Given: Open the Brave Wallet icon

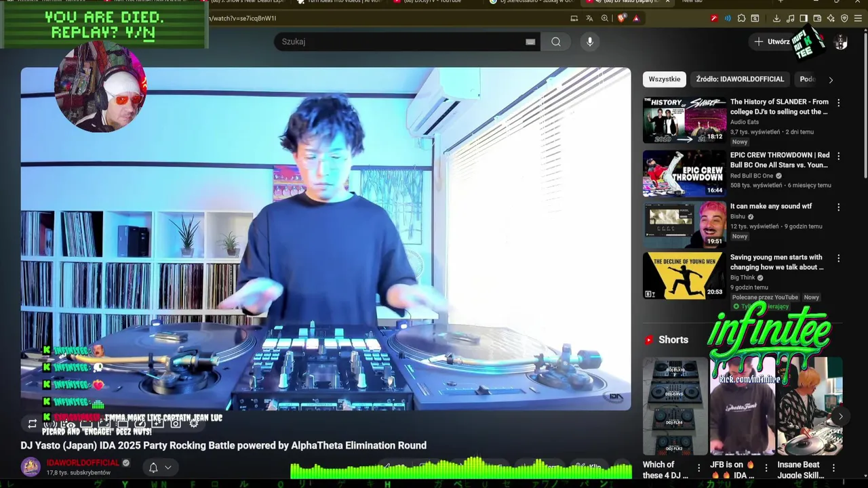Looking at the screenshot, I should pyautogui.click(x=817, y=18).
